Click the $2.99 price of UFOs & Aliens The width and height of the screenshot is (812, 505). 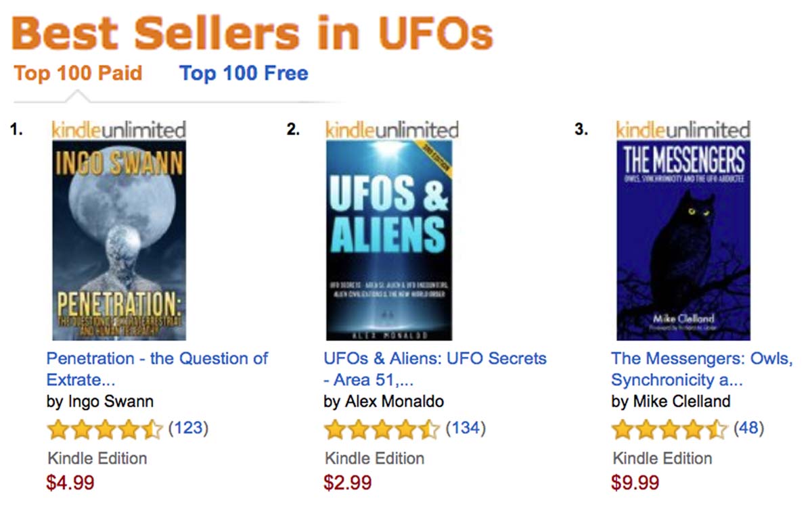[x=348, y=483]
